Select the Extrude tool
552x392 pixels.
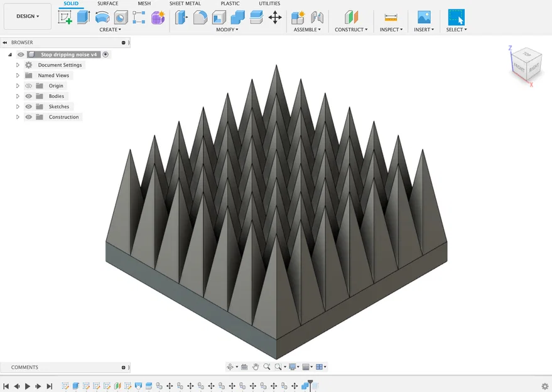83,17
